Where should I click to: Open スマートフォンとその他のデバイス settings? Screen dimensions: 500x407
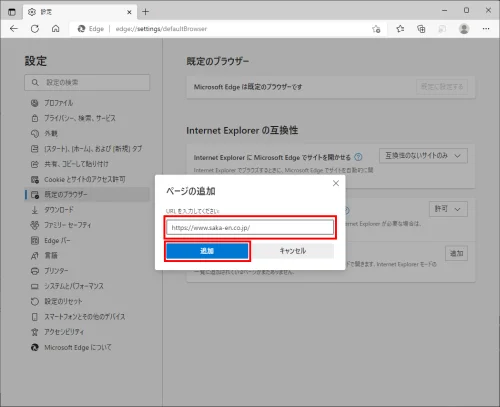click(x=87, y=317)
